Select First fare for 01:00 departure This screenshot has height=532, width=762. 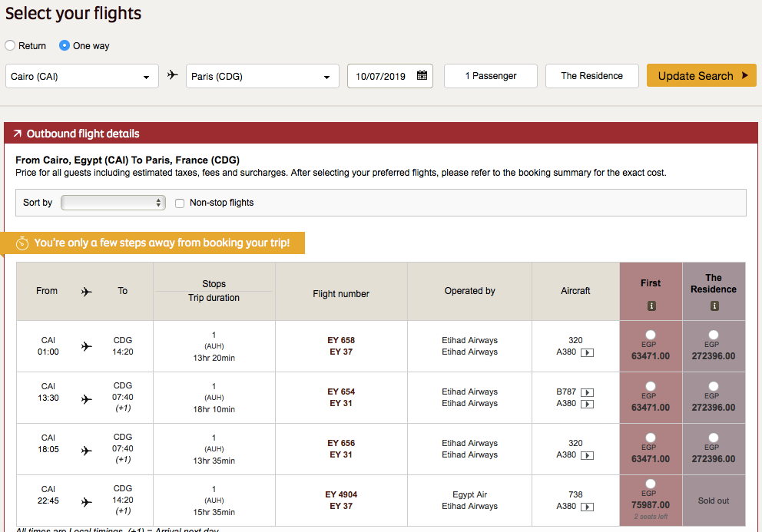651,335
